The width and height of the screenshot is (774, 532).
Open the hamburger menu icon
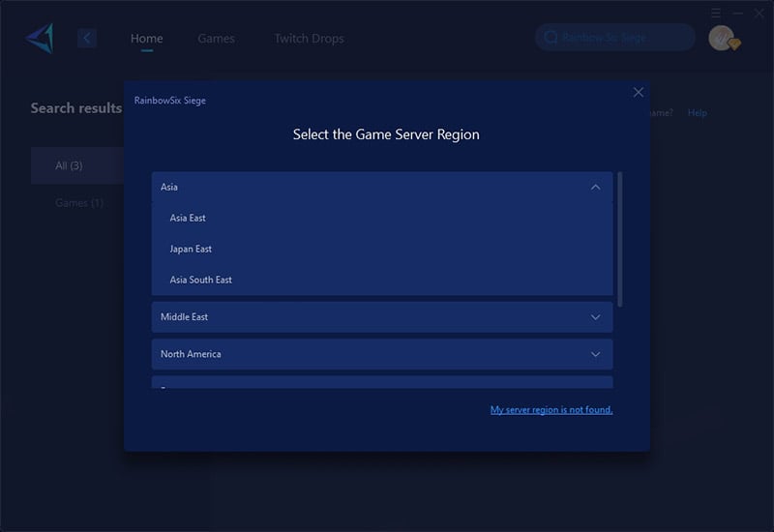pos(716,14)
